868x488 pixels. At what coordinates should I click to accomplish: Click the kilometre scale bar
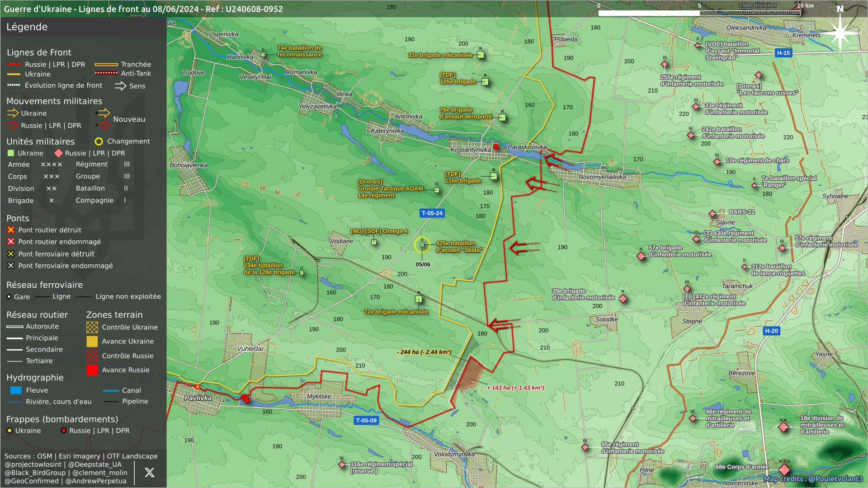[x=699, y=13]
